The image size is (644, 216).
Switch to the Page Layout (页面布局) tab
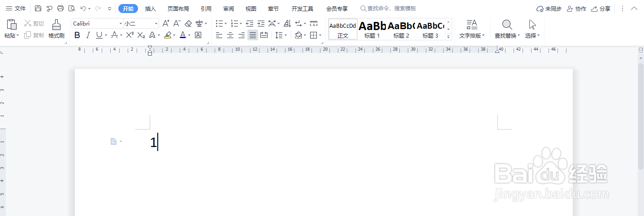[x=178, y=9]
